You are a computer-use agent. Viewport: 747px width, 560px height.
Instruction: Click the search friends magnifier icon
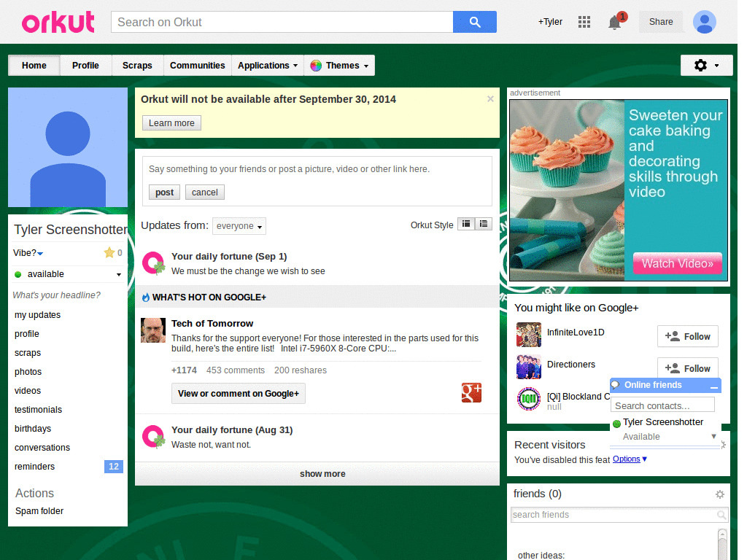point(721,515)
